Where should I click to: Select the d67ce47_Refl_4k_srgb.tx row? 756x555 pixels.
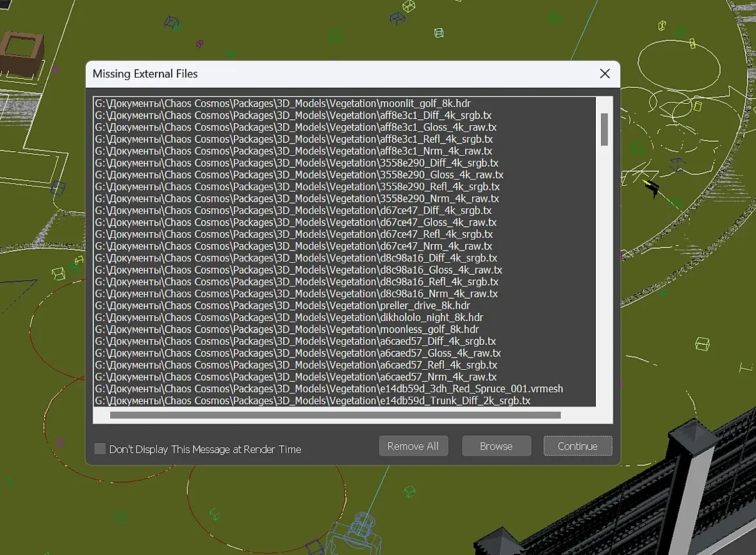pyautogui.click(x=345, y=235)
